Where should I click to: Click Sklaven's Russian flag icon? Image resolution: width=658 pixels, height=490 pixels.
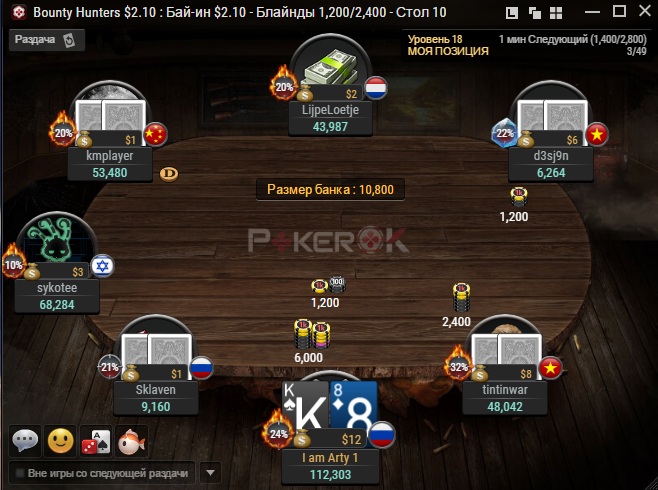click(201, 368)
